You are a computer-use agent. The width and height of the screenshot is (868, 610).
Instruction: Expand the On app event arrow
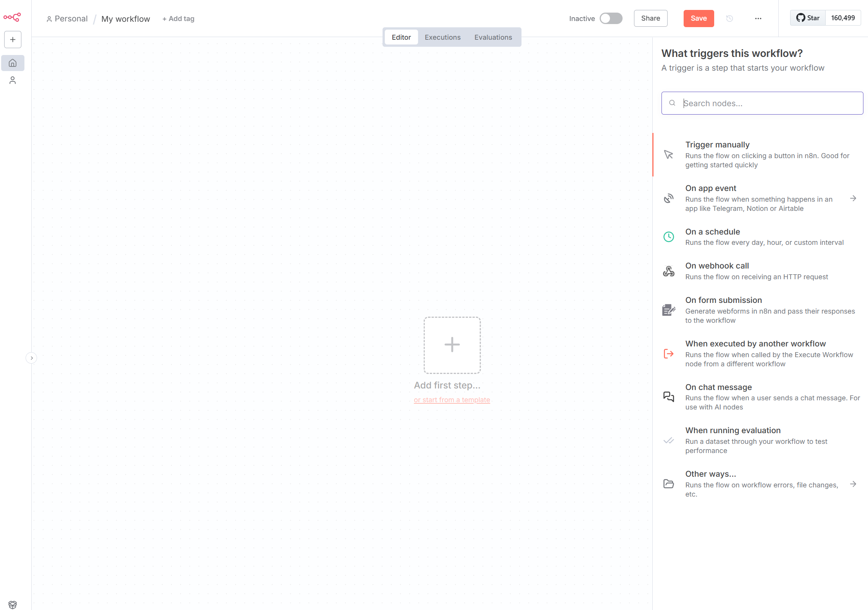(853, 198)
